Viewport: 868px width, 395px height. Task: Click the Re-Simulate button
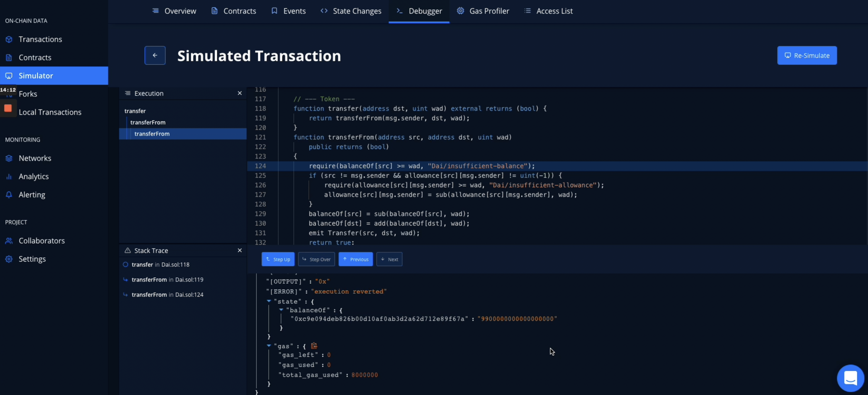[x=807, y=55]
